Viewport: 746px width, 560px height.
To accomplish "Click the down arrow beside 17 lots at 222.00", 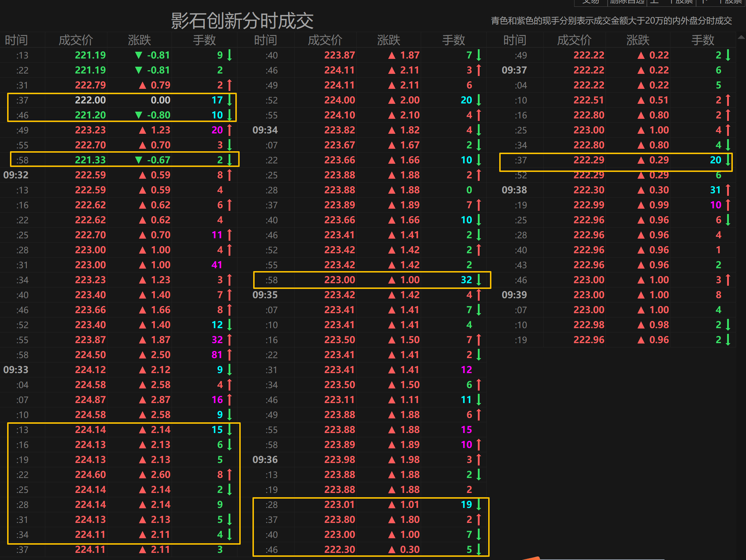I will point(230,100).
